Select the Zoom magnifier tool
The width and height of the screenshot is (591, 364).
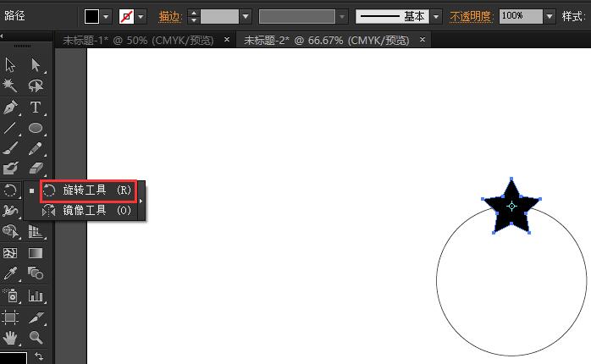[36, 338]
